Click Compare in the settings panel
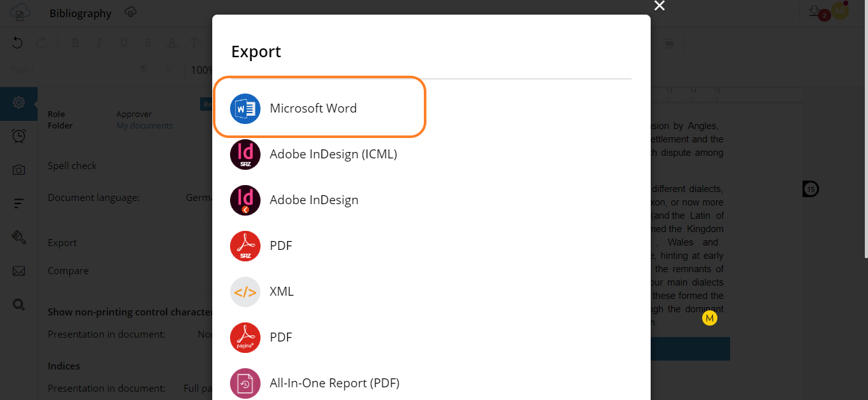Screen dimensions: 868x400 pyautogui.click(x=68, y=271)
